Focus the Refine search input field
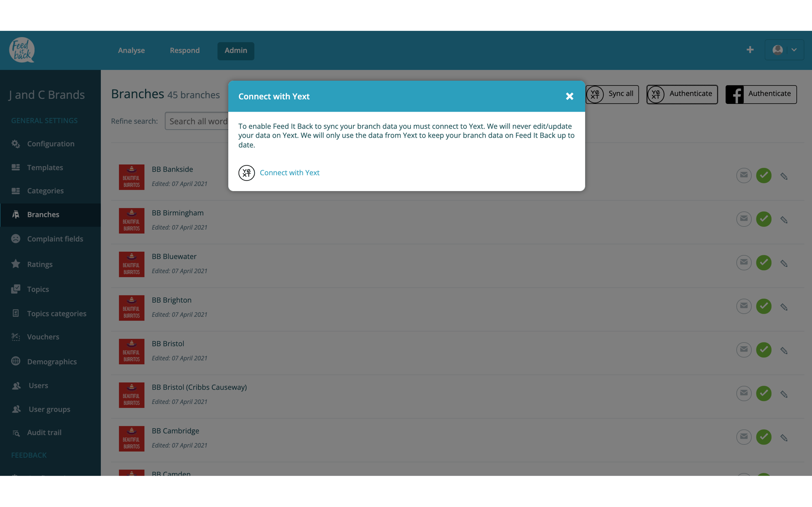The image size is (812, 507). pos(197,121)
